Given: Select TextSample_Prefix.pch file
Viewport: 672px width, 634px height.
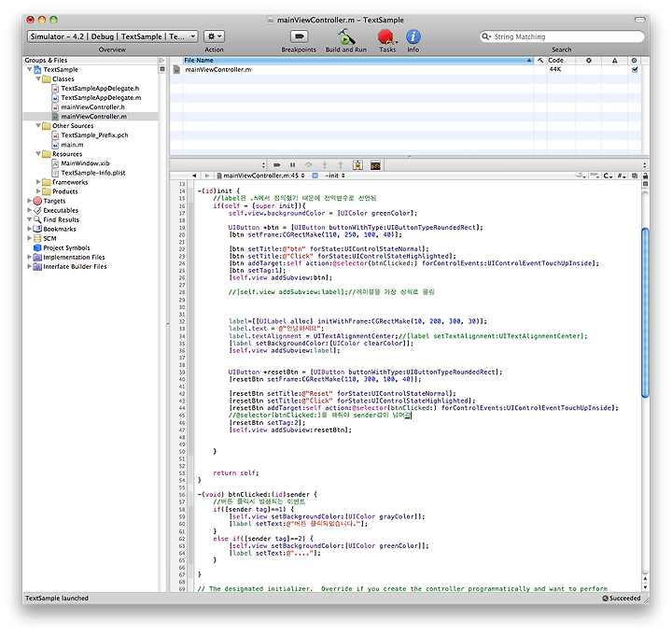Looking at the screenshot, I should pos(94,135).
